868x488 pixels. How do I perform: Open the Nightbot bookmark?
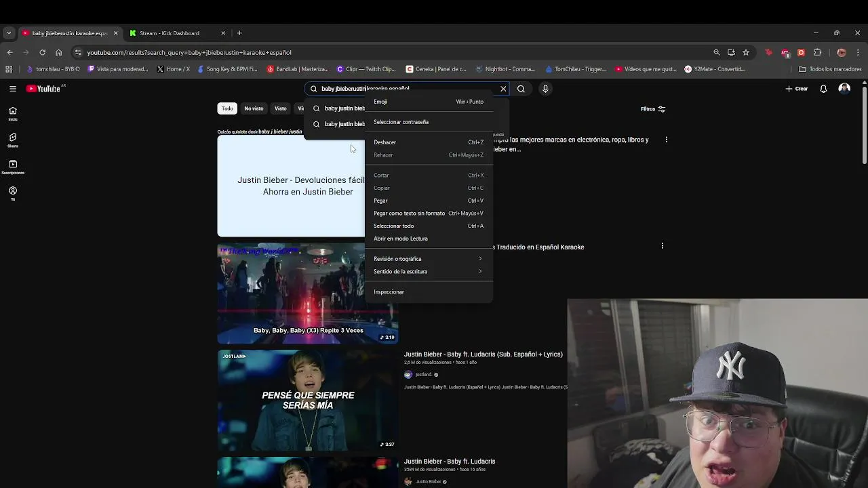(505, 69)
